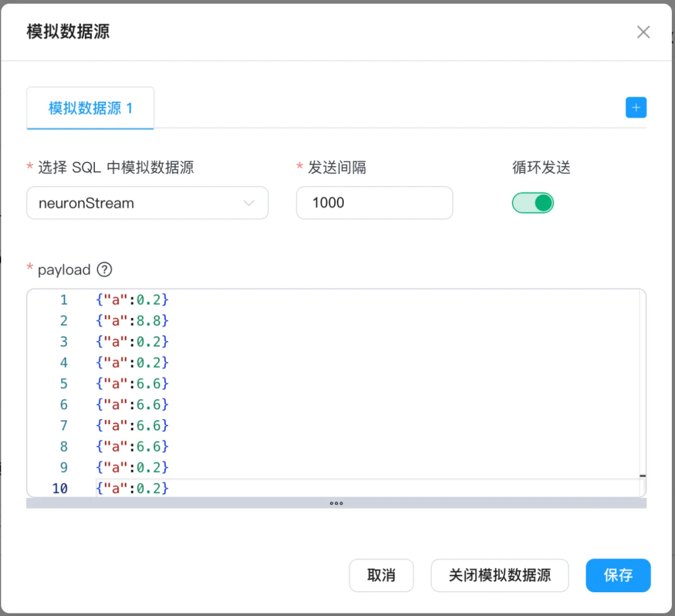Place cursor in payload line 1 {"a":0.2}
The width and height of the screenshot is (675, 616).
[132, 299]
